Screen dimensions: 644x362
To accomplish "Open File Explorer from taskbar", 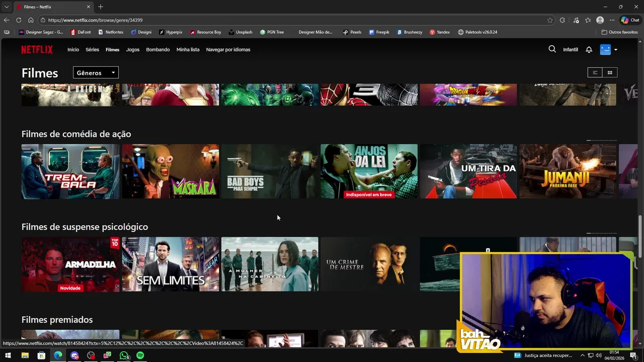I will click(x=25, y=355).
